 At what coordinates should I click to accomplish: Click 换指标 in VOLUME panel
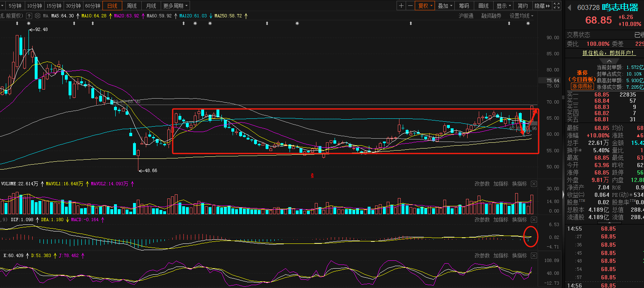[519, 184]
